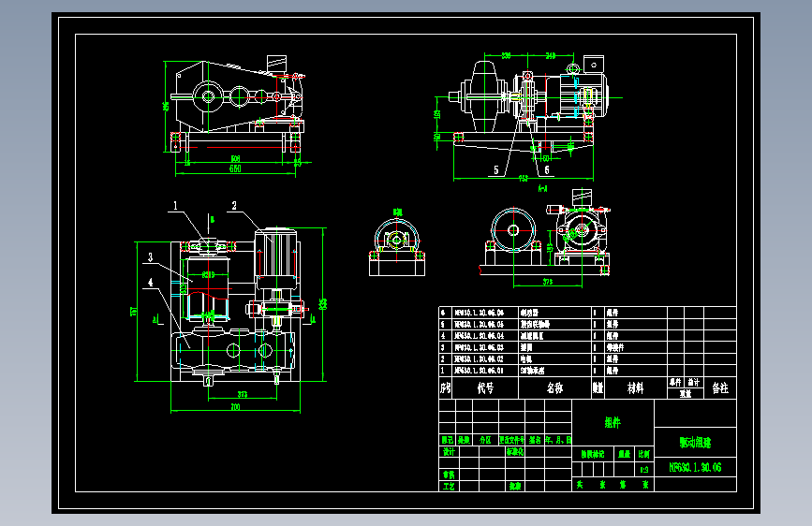Select the 373 dimension under the A-A section view
This screenshot has height=526, width=812.
point(547,282)
